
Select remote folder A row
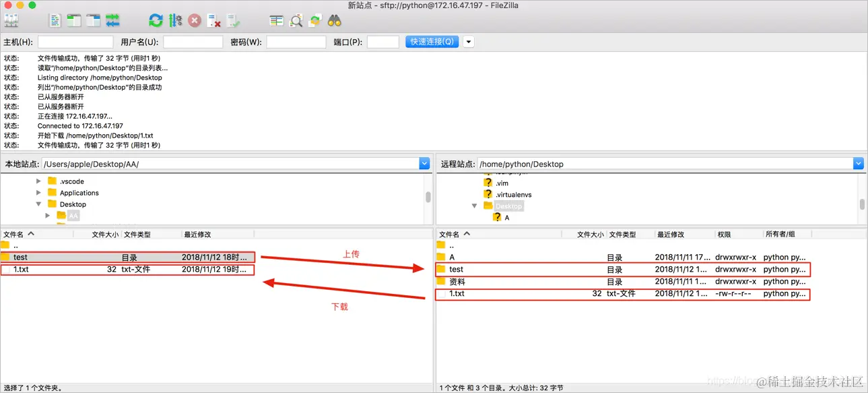[x=623, y=257]
